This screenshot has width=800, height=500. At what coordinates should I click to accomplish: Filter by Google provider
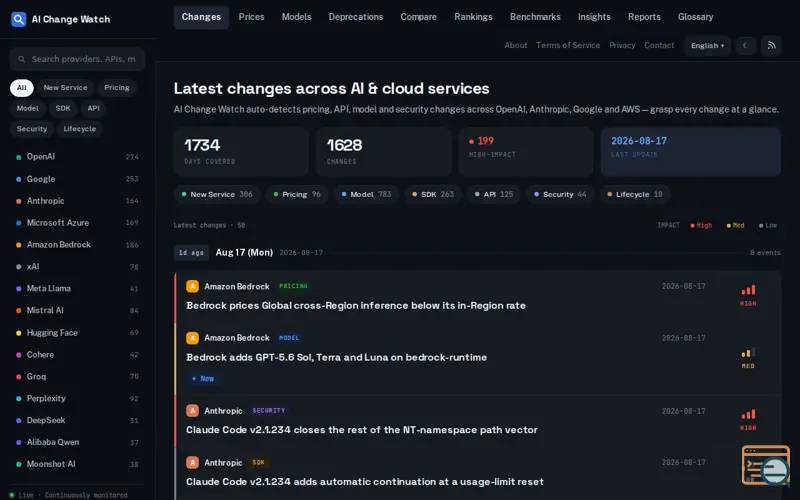[x=77, y=179]
